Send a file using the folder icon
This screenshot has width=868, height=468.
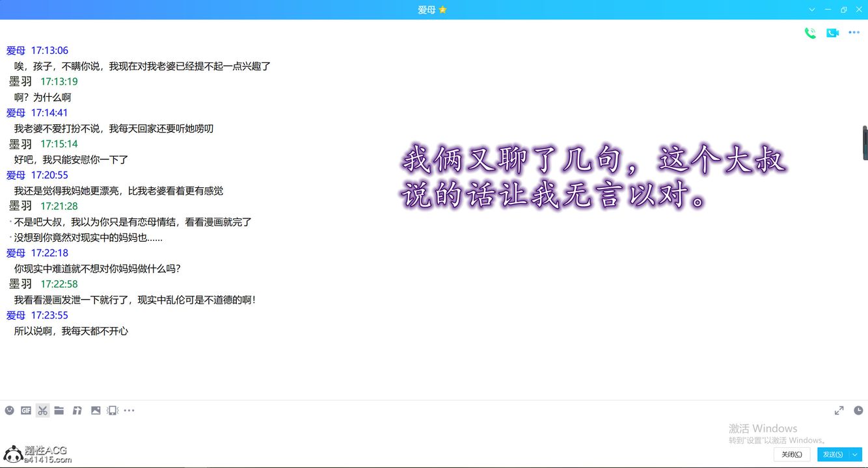tap(59, 410)
